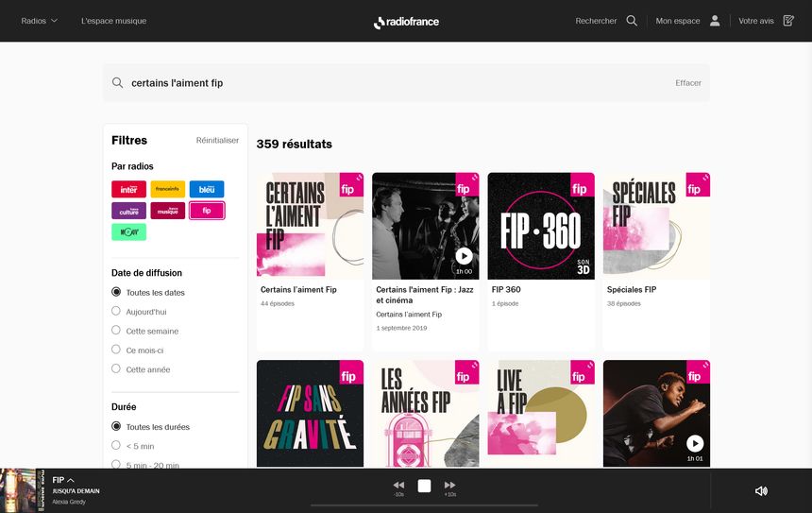Filter by France Bleu radio logo

[x=207, y=189]
